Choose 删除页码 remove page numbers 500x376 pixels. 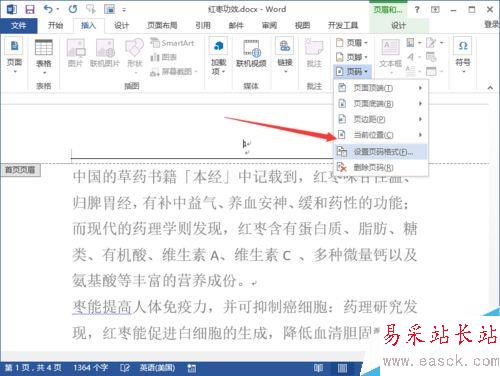tap(381, 167)
